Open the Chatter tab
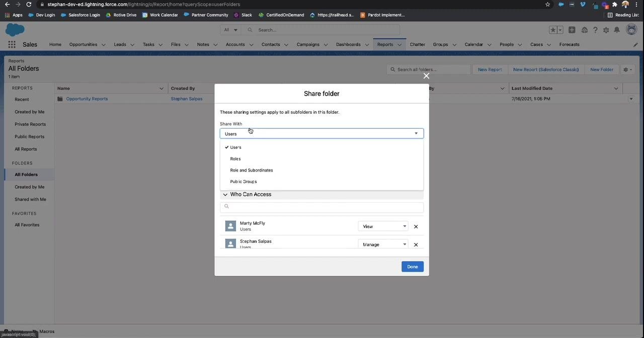 (418, 44)
